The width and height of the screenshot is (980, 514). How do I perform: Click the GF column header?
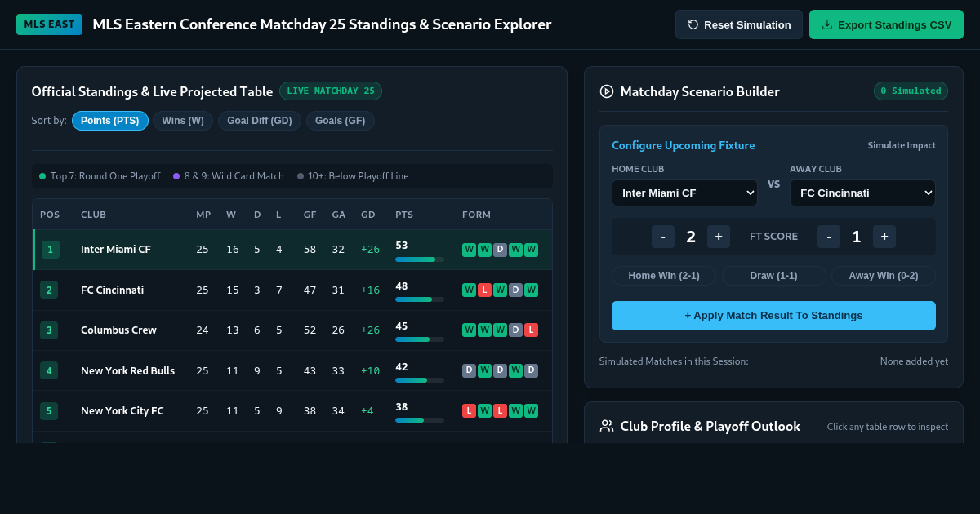(x=310, y=215)
